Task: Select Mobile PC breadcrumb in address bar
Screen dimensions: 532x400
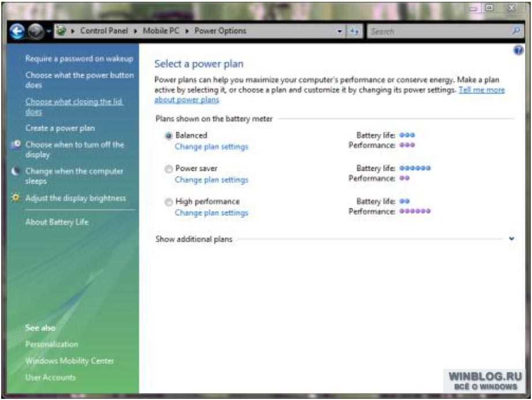Action: tap(161, 31)
